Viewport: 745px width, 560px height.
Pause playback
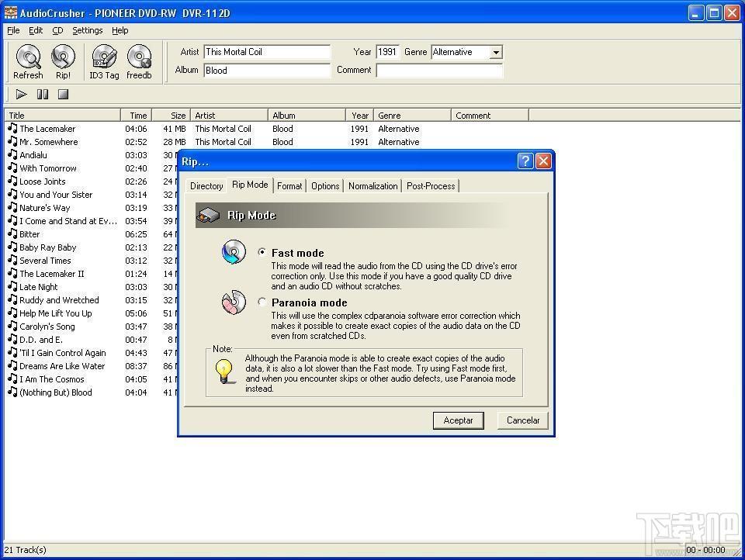(42, 95)
